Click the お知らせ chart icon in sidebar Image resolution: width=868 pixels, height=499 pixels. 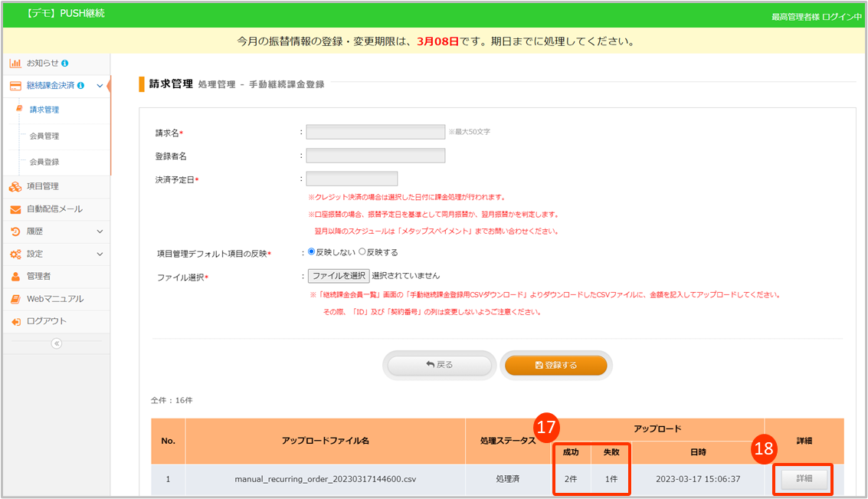click(x=15, y=63)
